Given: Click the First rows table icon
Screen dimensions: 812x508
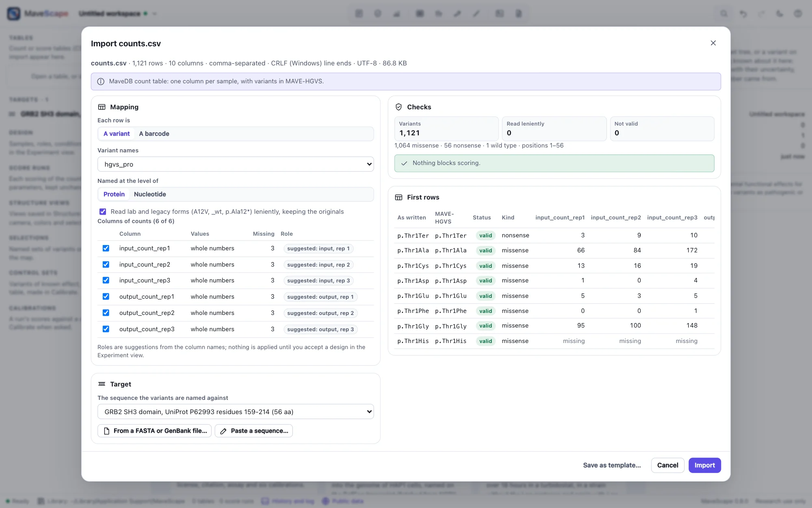Looking at the screenshot, I should (399, 197).
